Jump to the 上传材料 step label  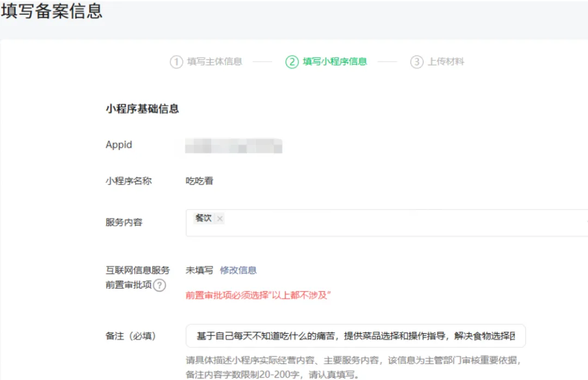coord(445,62)
